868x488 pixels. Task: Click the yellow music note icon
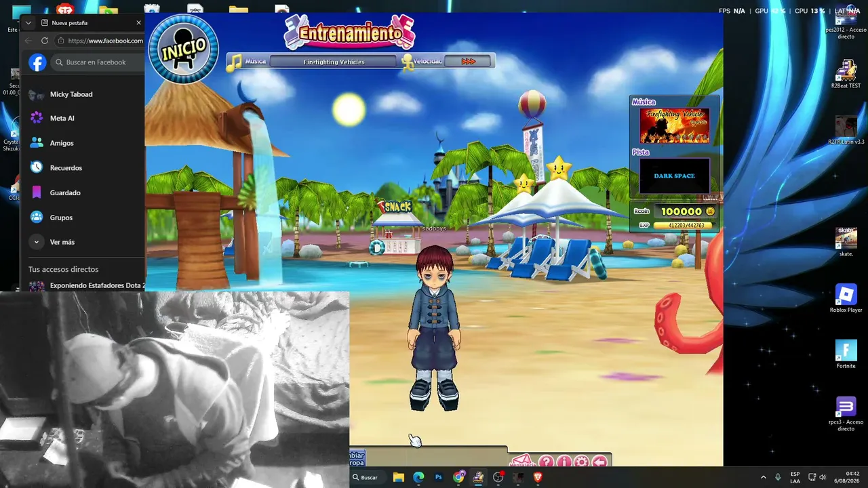click(x=234, y=63)
